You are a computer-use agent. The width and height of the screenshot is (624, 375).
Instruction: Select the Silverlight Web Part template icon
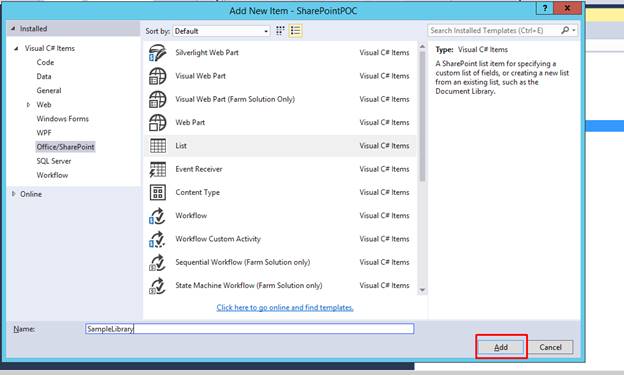(x=158, y=53)
